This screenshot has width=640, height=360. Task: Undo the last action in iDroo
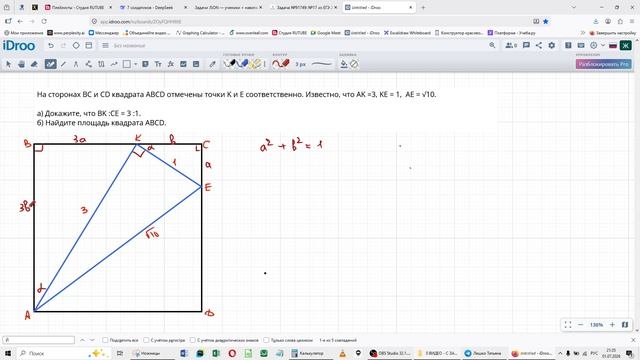pyautogui.click(x=51, y=46)
